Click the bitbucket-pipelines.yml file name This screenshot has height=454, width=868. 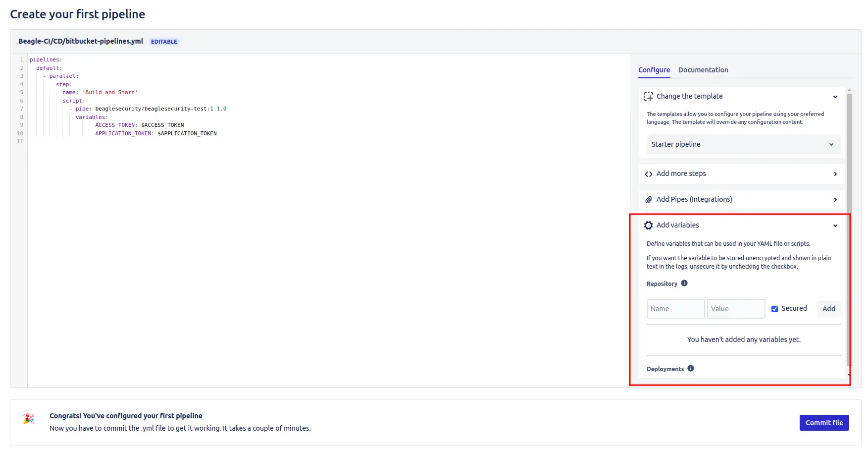click(x=81, y=41)
